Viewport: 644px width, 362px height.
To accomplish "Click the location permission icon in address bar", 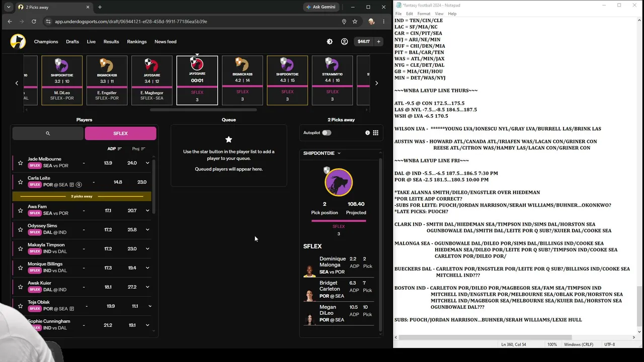I will click(x=344, y=22).
